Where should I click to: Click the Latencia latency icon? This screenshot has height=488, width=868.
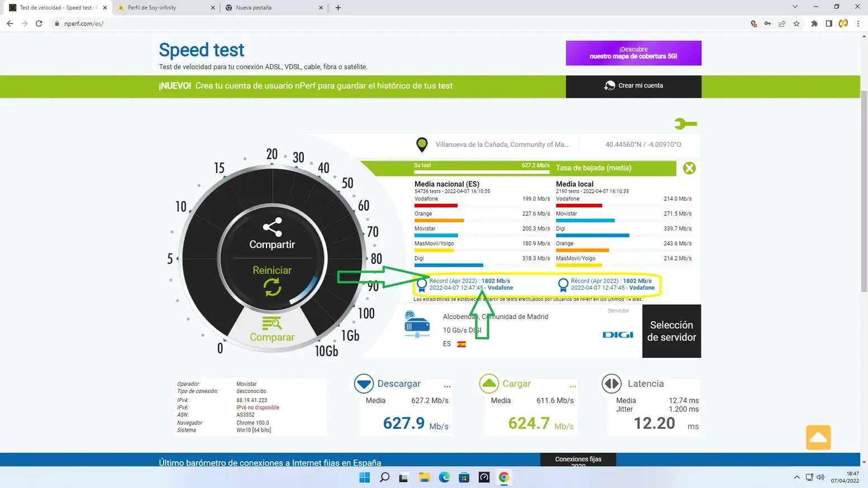coord(612,384)
